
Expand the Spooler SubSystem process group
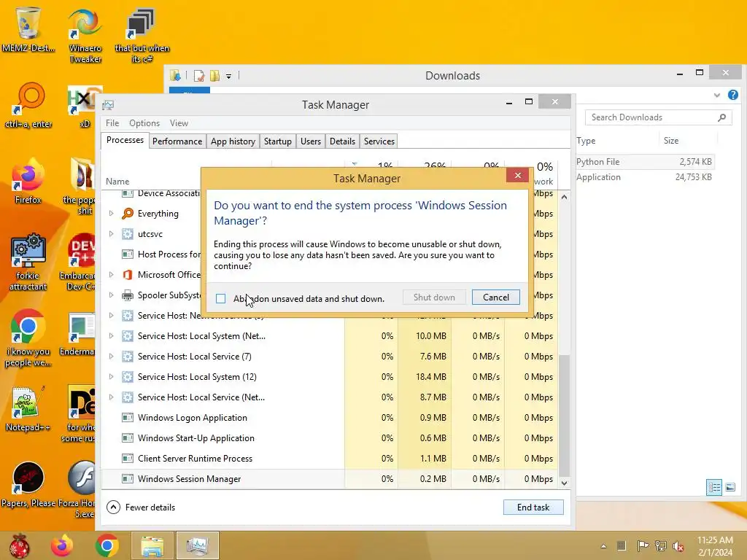pos(111,295)
